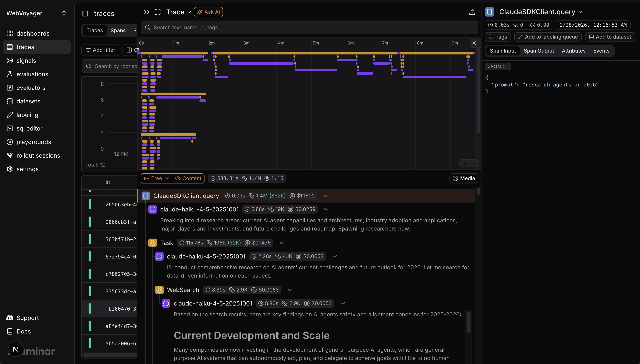Click the Add to dataset button
Image resolution: width=640 pixels, height=364 pixels.
pyautogui.click(x=610, y=37)
